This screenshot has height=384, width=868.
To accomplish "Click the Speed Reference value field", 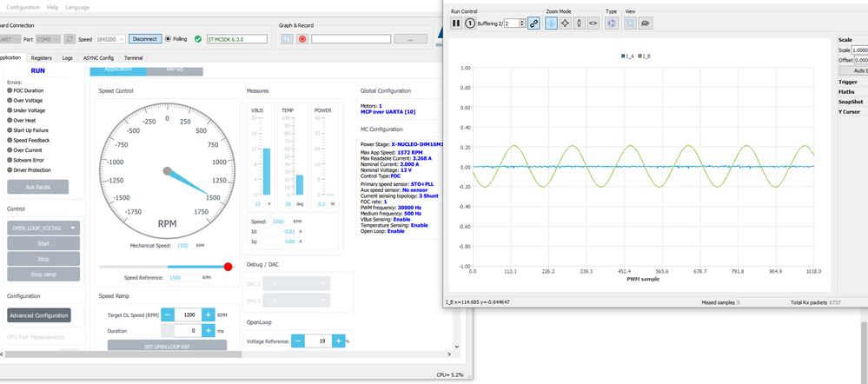I will coord(184,278).
